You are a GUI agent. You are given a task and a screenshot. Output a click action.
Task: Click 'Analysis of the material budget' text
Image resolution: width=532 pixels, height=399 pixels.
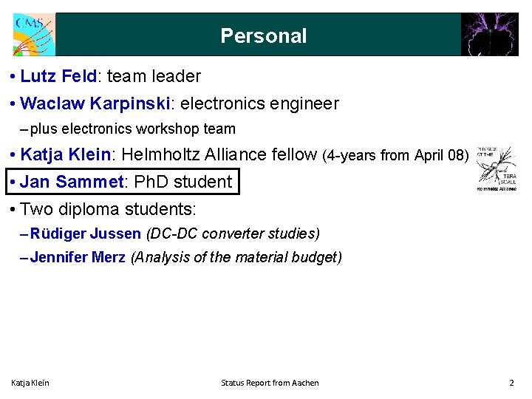click(x=236, y=258)
